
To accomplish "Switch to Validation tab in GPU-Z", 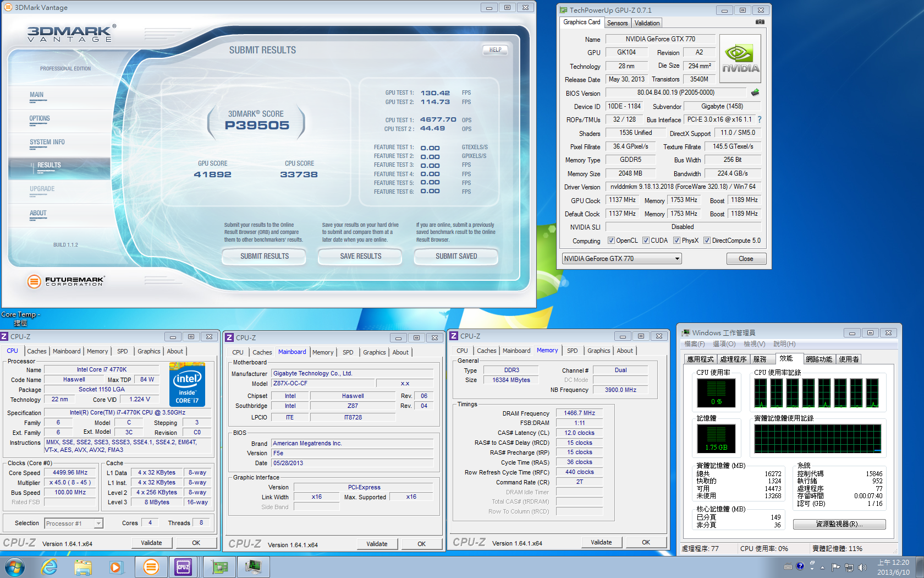I will 647,23.
